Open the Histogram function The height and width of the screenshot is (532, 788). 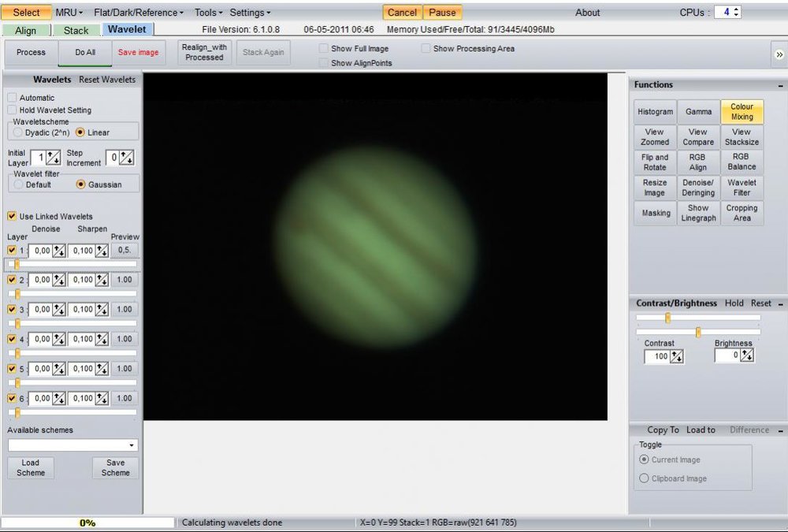(655, 112)
